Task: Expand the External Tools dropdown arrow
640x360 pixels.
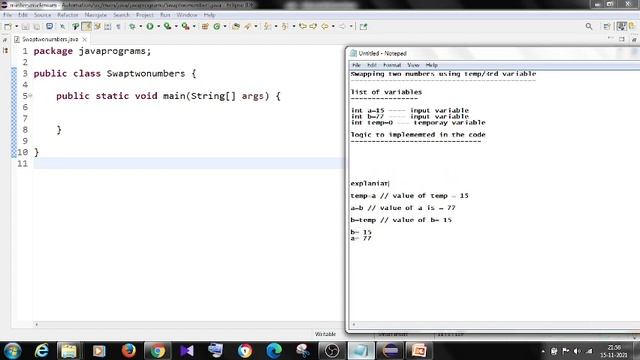Action: pyautogui.click(x=194, y=27)
